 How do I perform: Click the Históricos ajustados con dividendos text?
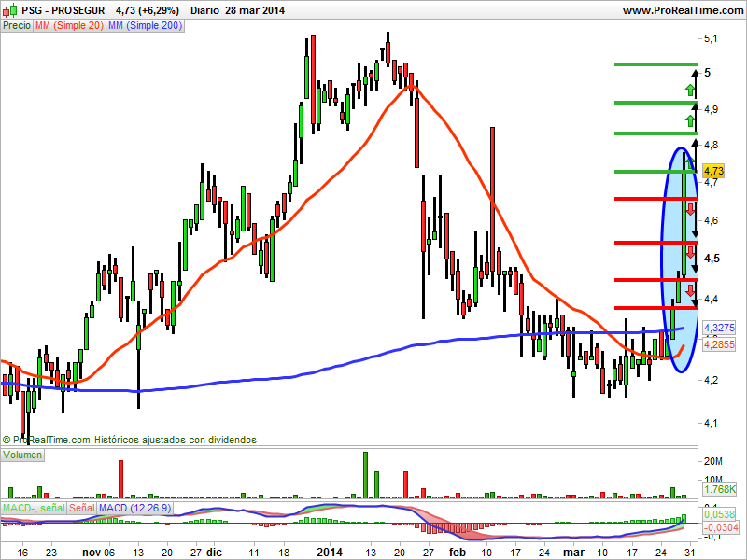[x=176, y=440]
